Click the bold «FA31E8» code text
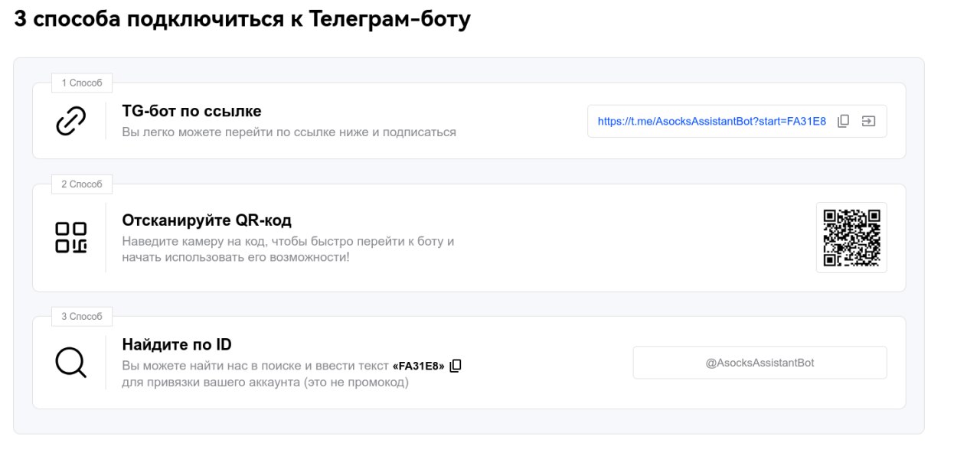This screenshot has height=456, width=980. [418, 366]
